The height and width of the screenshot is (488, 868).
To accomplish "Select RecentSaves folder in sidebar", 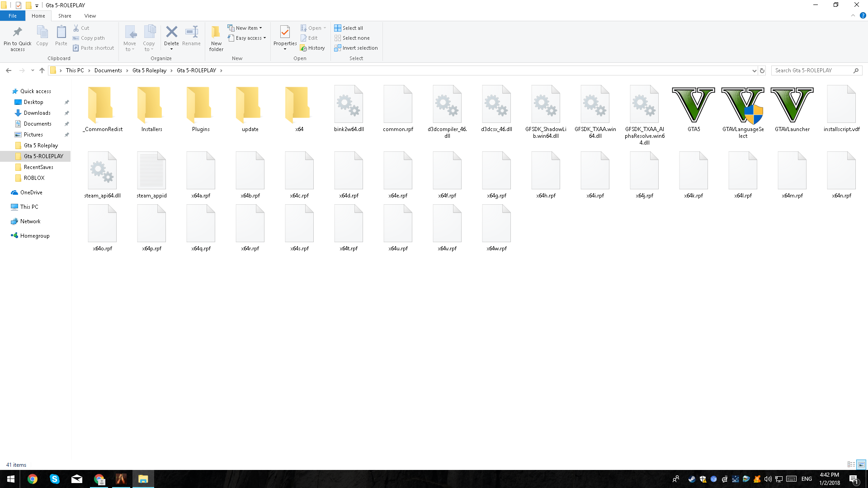I will click(38, 167).
